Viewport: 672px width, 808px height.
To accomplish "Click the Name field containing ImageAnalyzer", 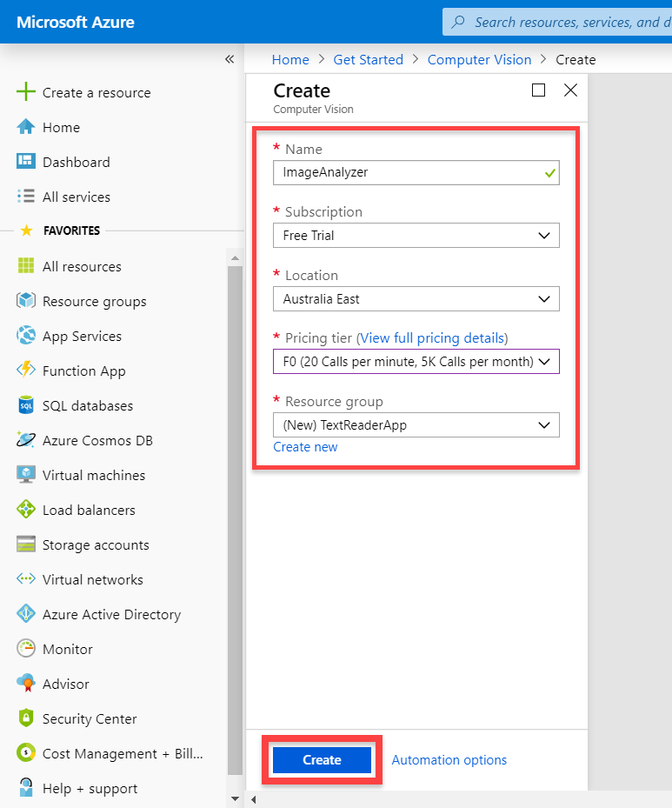I will (x=416, y=172).
